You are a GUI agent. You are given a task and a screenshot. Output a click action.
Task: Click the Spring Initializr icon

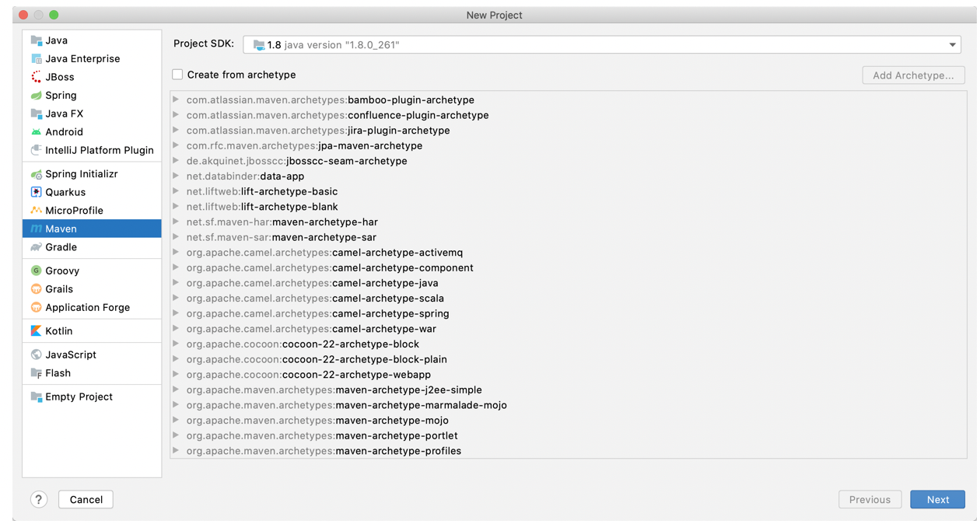36,174
